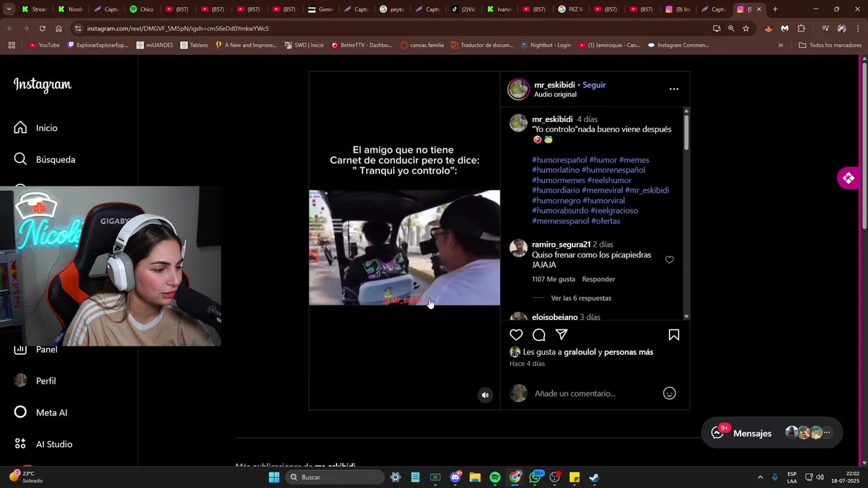The width and height of the screenshot is (868, 488).
Task: Open BetterTTV - Dashbo... bookmark
Action: pos(361,45)
